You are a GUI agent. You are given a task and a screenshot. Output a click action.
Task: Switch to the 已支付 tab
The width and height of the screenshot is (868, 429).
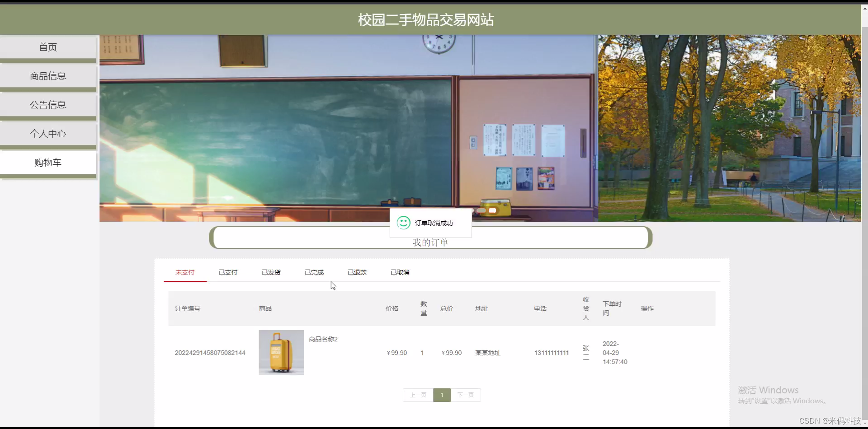pyautogui.click(x=227, y=272)
